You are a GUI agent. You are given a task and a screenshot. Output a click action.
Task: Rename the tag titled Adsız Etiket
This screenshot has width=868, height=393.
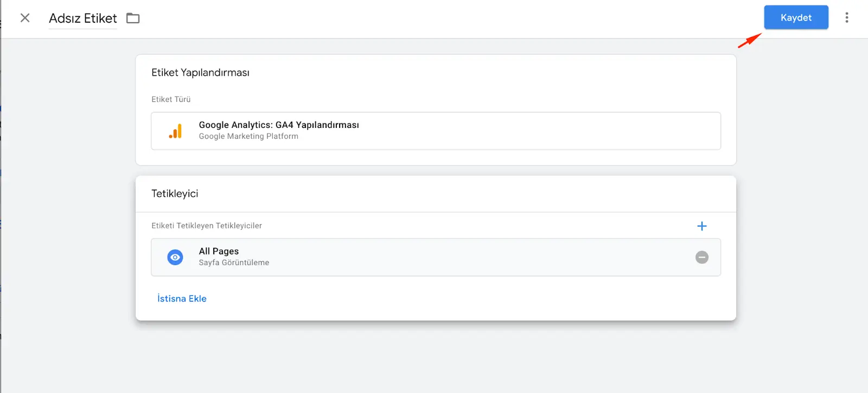pyautogui.click(x=83, y=18)
